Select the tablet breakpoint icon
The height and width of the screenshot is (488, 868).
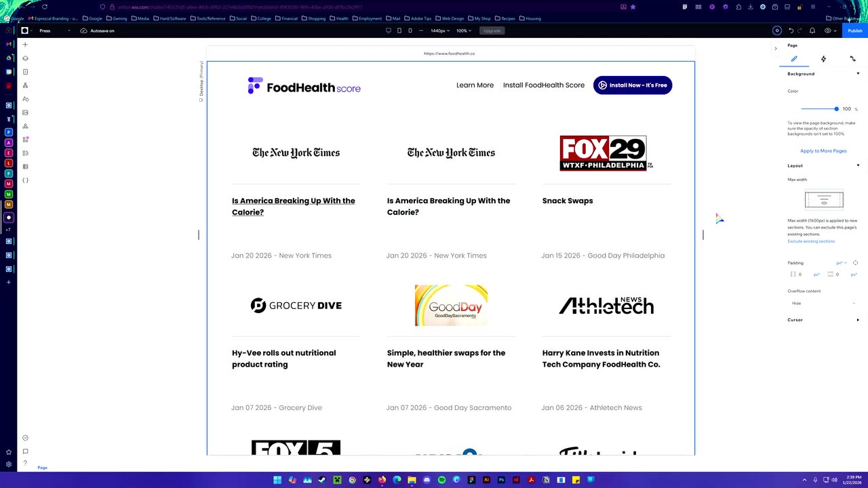point(399,30)
